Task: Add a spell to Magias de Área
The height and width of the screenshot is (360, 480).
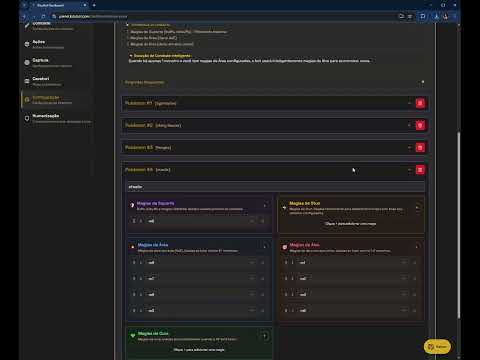Action: coord(265,247)
